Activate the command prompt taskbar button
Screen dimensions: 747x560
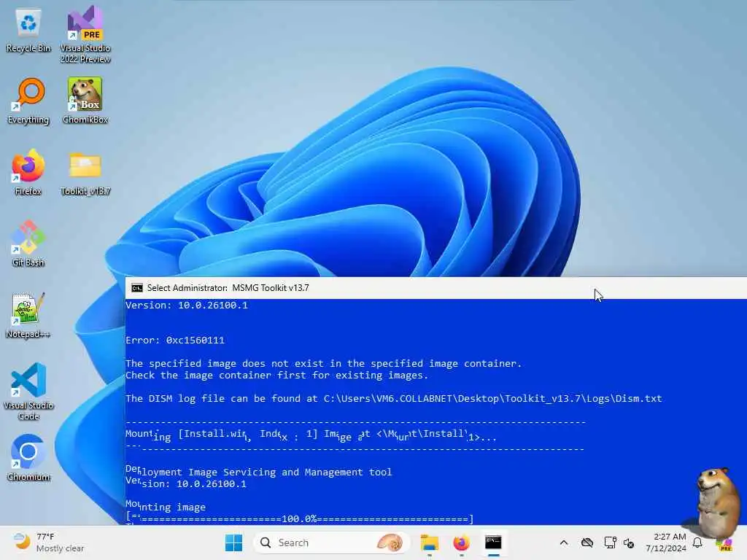(493, 542)
